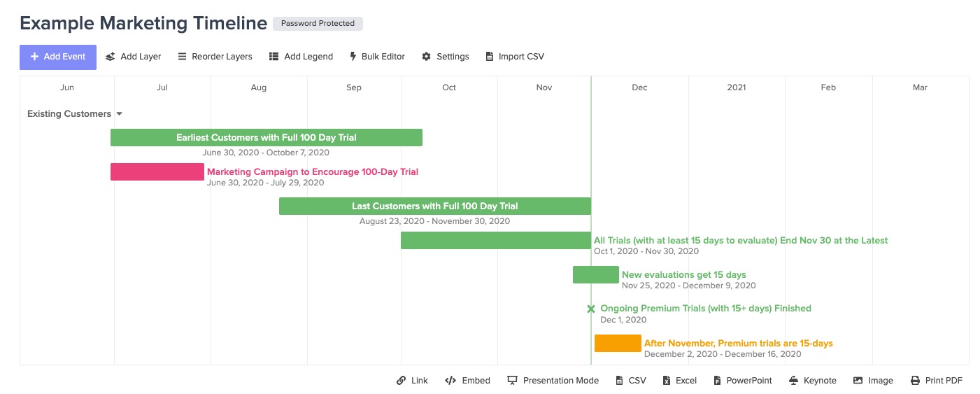The image size is (980, 394).
Task: Click the Password Protected badge
Action: coord(318,24)
